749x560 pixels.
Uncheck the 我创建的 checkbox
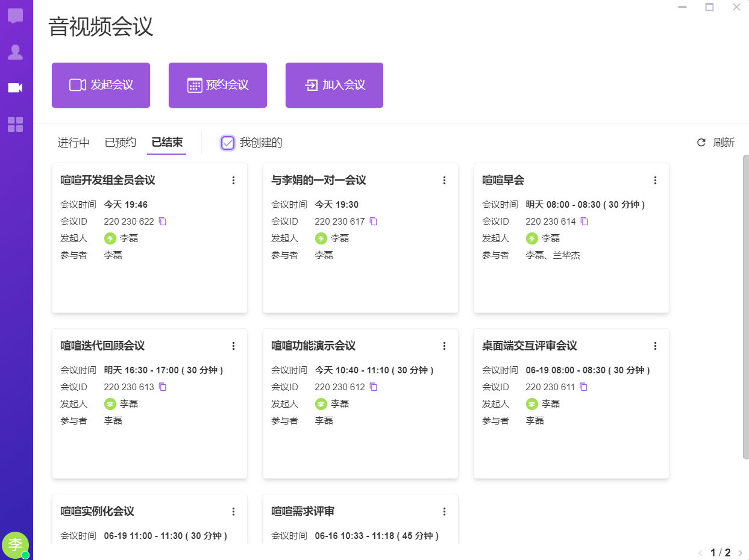pyautogui.click(x=228, y=143)
